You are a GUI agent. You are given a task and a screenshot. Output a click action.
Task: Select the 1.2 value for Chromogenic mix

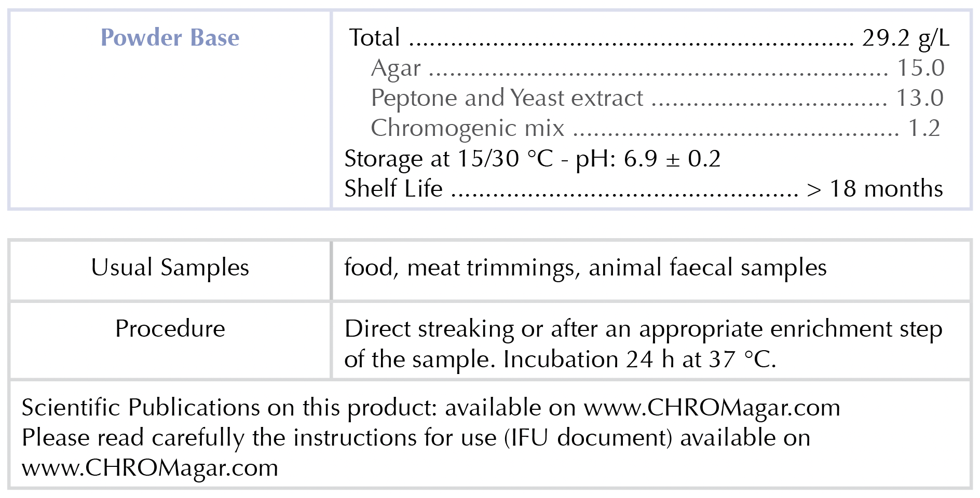pos(924,128)
